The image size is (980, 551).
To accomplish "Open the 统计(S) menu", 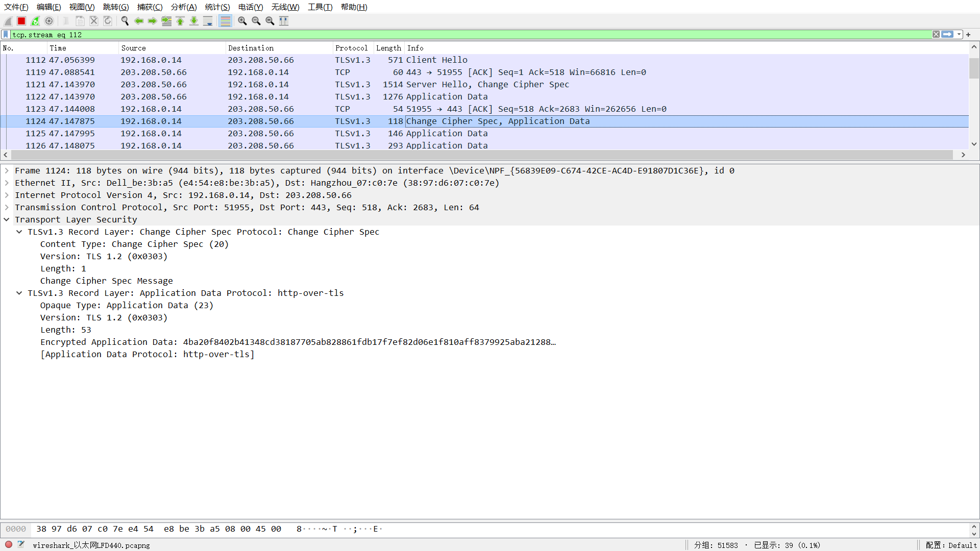I will [217, 7].
